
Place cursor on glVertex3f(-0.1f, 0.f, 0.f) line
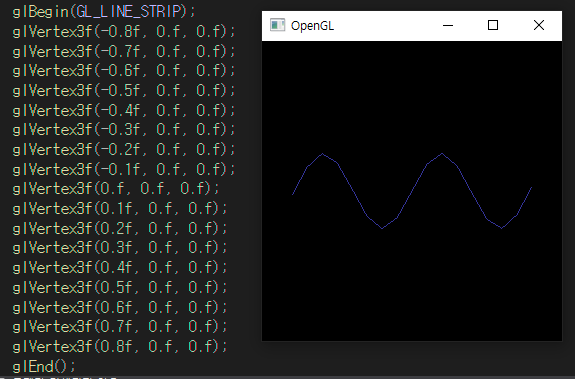(x=124, y=170)
